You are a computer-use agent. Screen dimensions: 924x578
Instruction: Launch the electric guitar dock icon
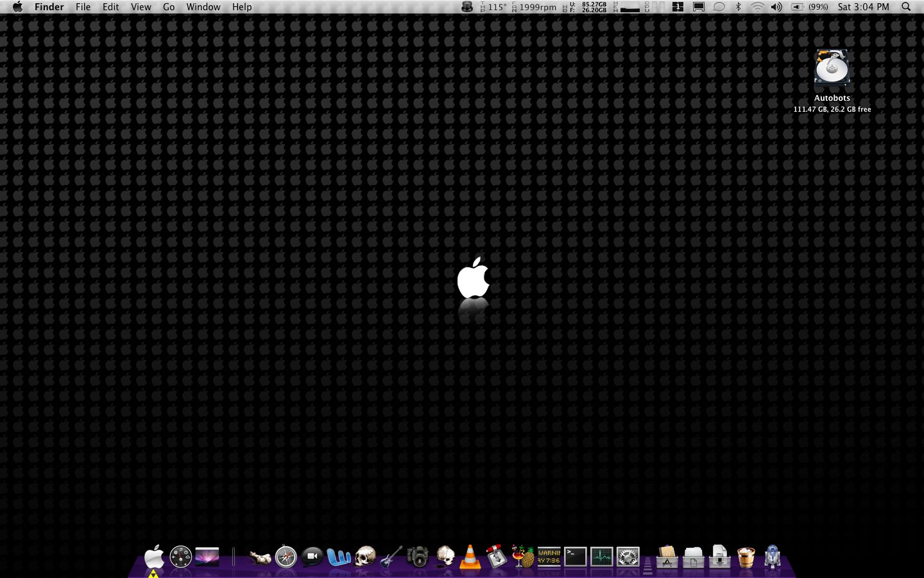(391, 557)
